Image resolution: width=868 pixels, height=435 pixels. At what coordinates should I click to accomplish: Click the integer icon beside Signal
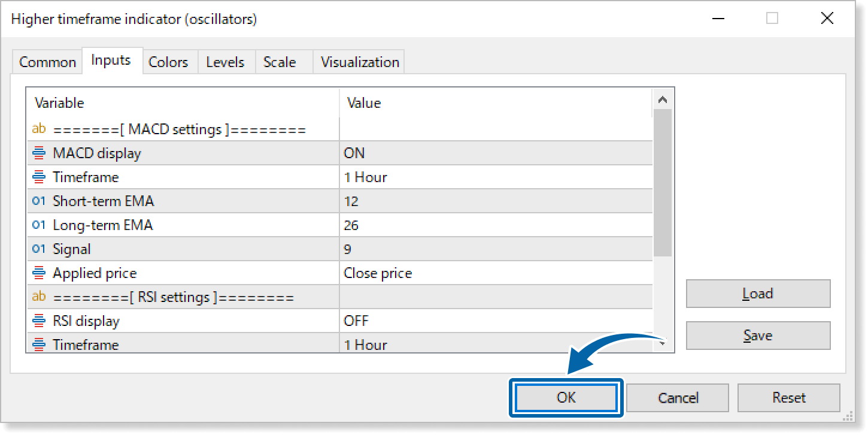pos(39,249)
